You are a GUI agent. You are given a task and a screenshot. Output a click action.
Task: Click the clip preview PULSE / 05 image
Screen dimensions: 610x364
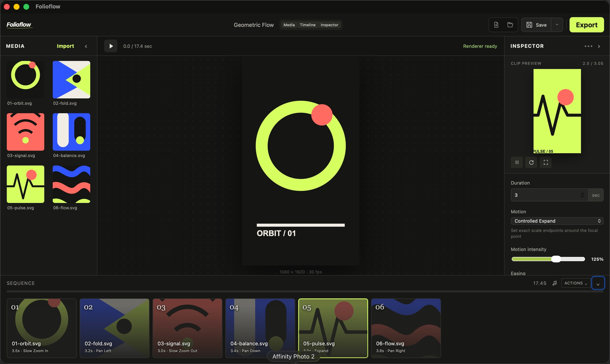(x=557, y=111)
